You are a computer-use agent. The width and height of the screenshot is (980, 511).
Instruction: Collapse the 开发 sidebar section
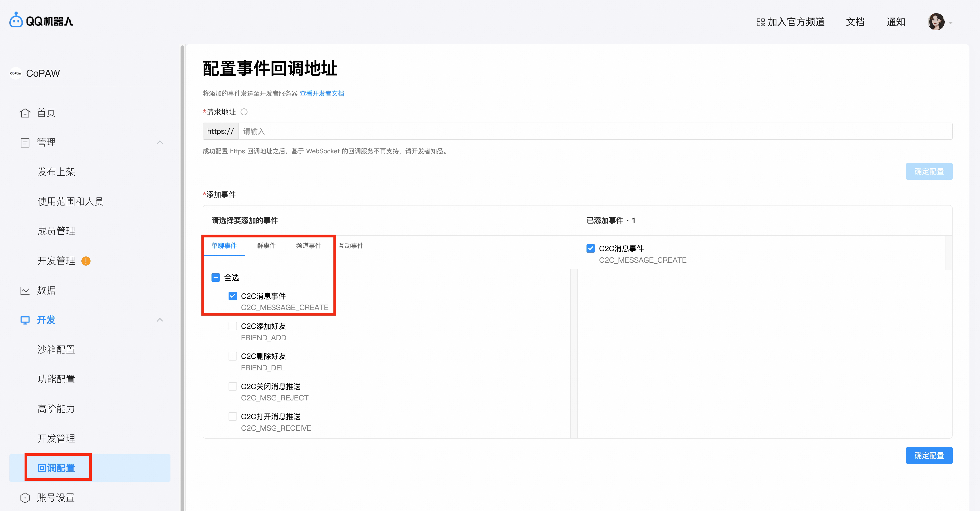(x=160, y=320)
